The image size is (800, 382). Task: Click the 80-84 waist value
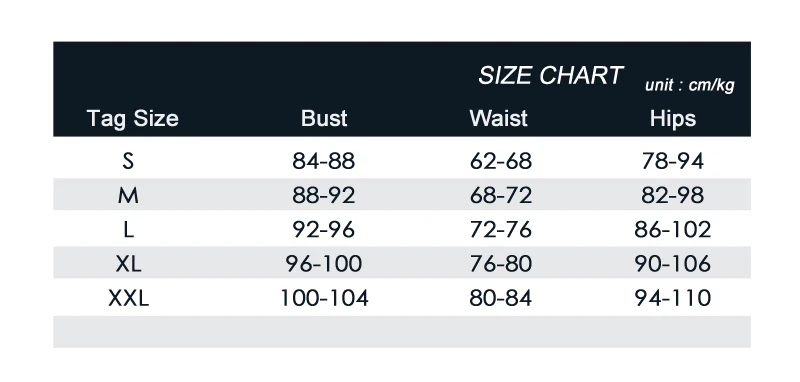point(501,298)
